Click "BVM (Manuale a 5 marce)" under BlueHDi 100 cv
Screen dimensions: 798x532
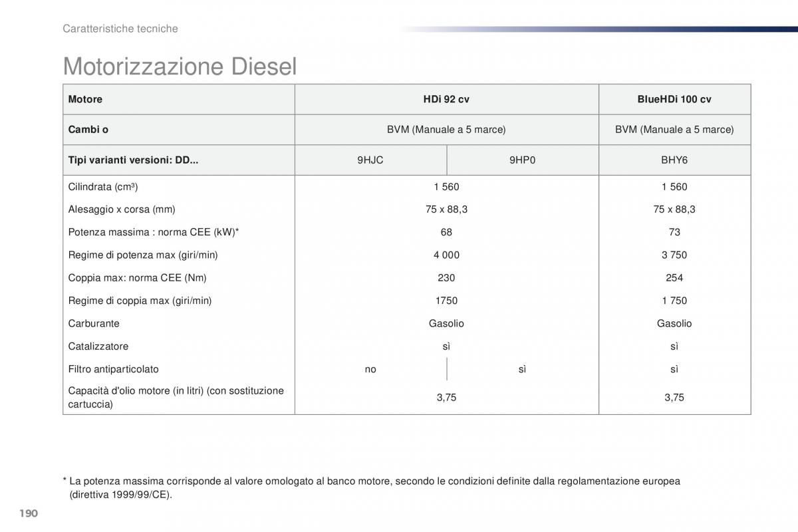(x=674, y=130)
